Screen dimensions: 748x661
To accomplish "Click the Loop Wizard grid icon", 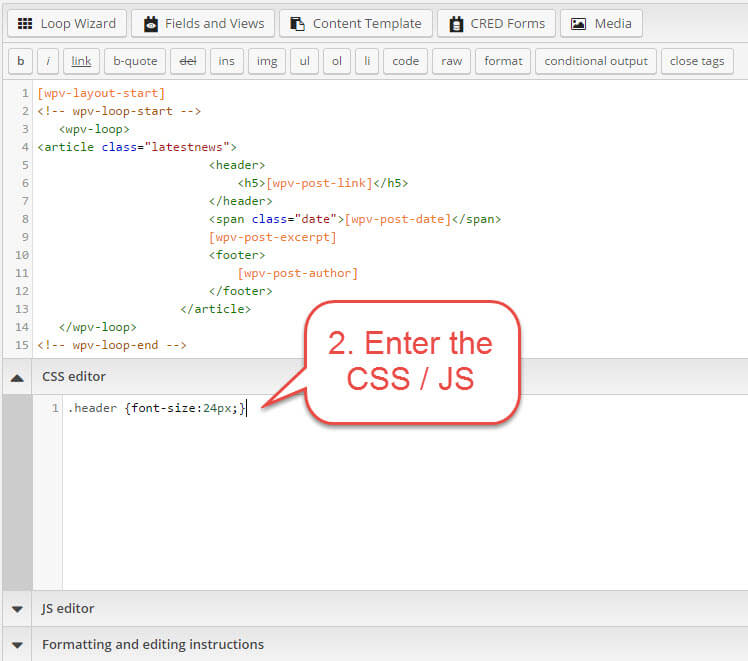I will click(25, 23).
